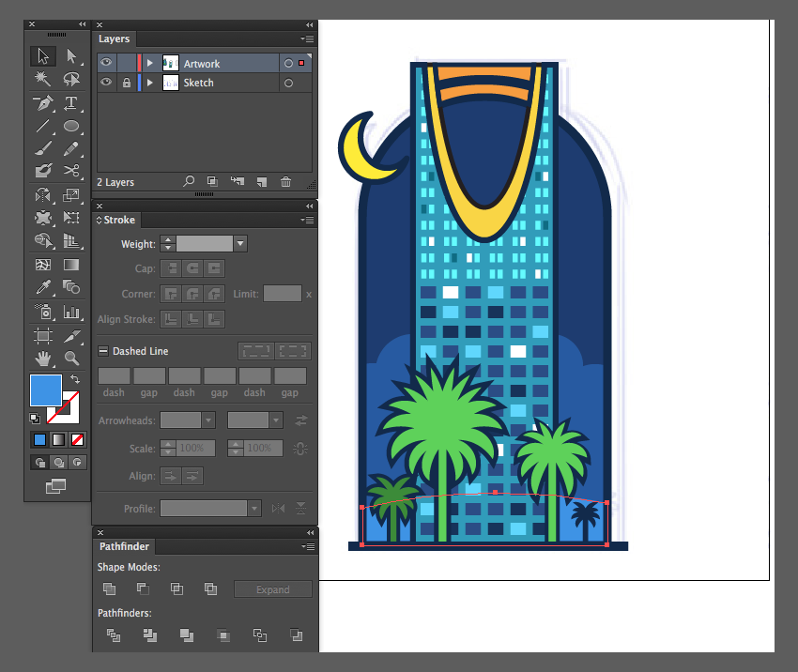
Task: Pick the Eyedropper tool
Action: (44, 287)
